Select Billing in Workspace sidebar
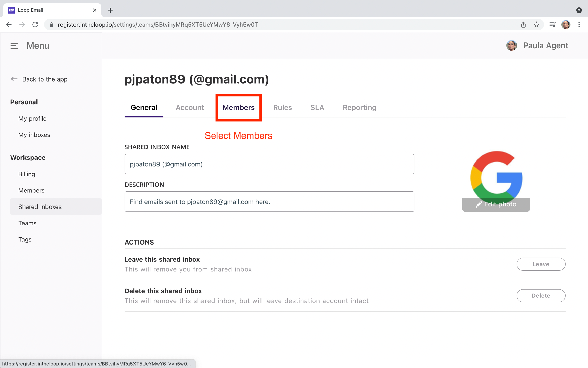Image resolution: width=588 pixels, height=368 pixels. (27, 174)
